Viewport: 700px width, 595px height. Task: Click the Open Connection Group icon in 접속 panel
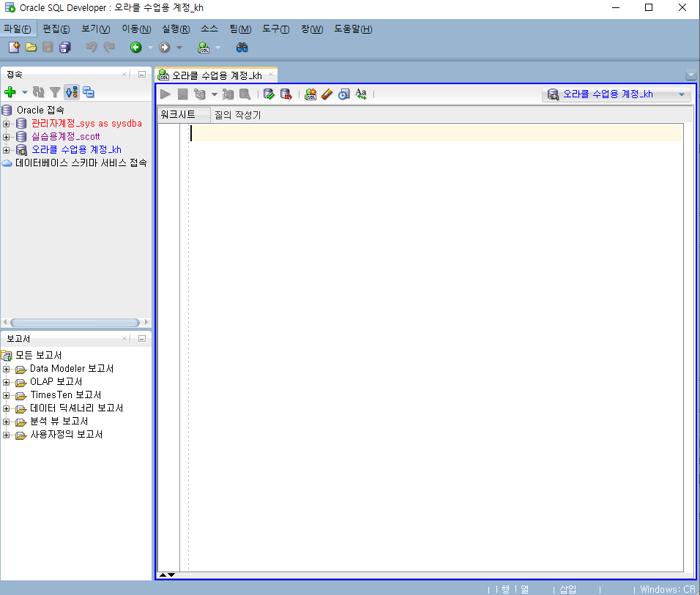(89, 92)
